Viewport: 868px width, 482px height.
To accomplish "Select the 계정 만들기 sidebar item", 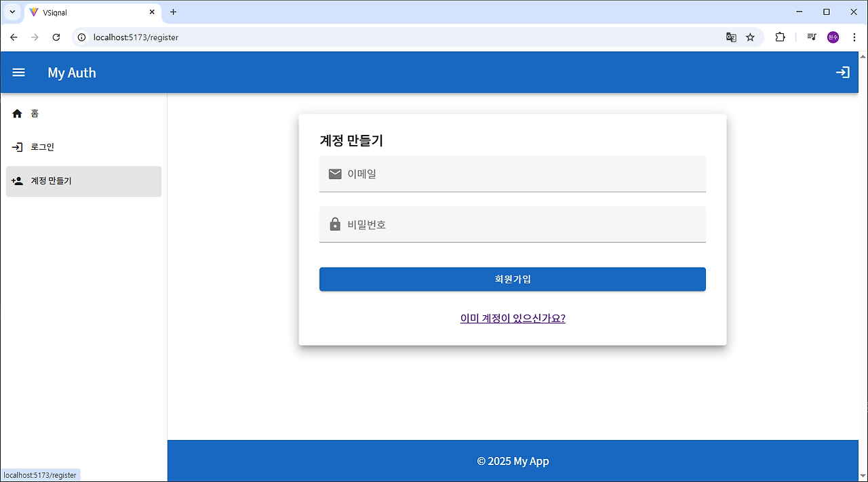I will click(x=83, y=181).
